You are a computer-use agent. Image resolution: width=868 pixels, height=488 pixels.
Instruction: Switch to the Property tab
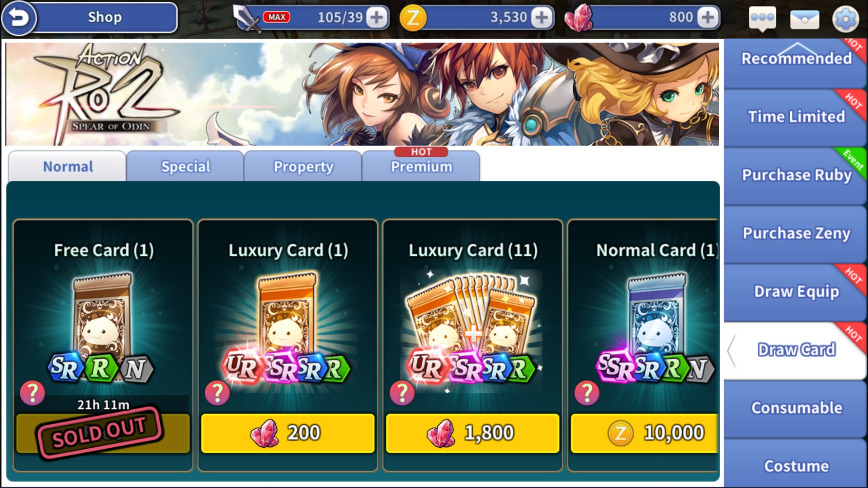pos(303,166)
